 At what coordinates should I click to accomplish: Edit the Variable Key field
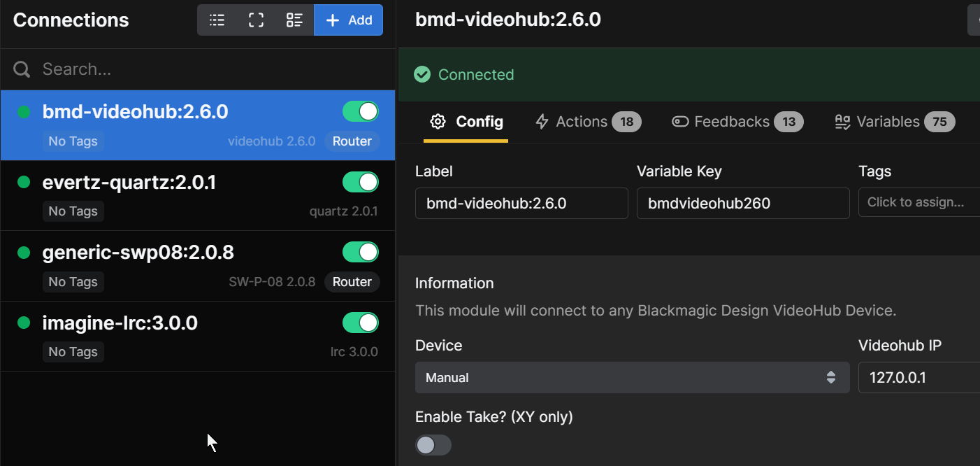pyautogui.click(x=743, y=203)
